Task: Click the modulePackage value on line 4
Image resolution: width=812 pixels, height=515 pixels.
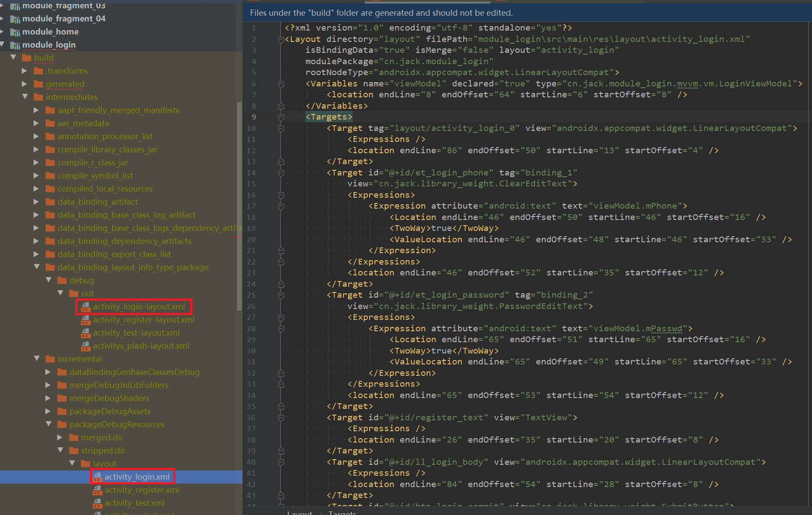Action: (x=436, y=62)
